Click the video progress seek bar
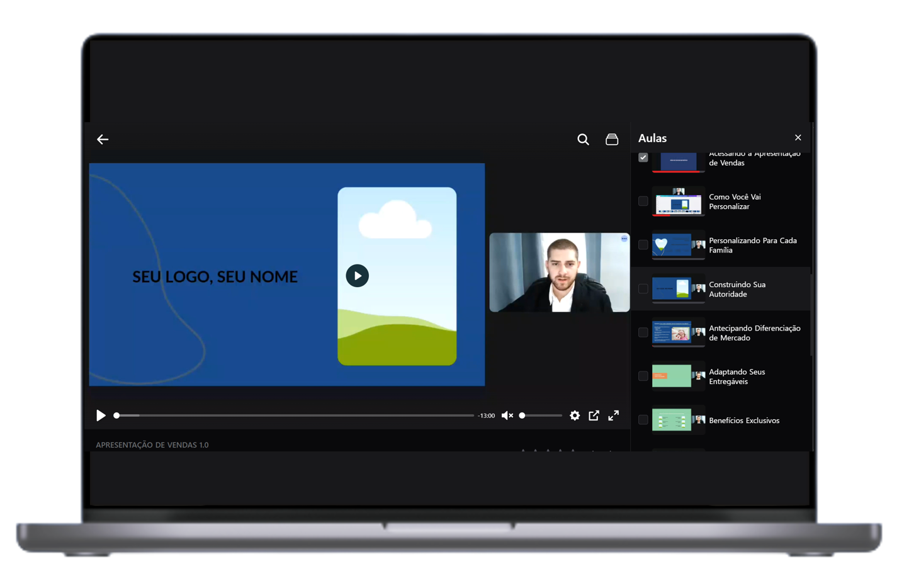 295,416
